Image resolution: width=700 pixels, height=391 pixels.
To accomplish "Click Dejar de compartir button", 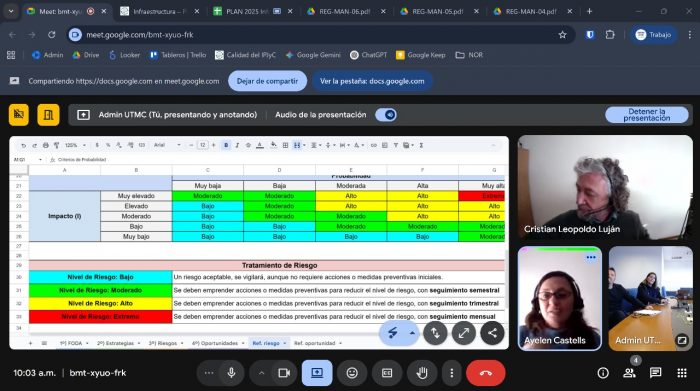I will (x=267, y=81).
